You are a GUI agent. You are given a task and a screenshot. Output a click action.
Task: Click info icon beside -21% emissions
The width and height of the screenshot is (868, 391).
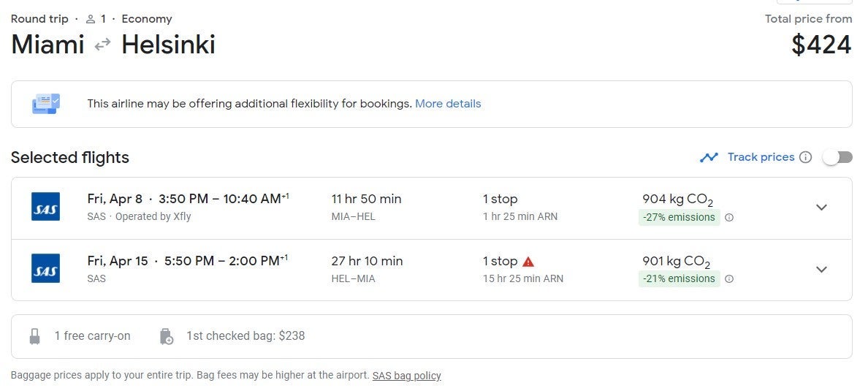(x=729, y=278)
